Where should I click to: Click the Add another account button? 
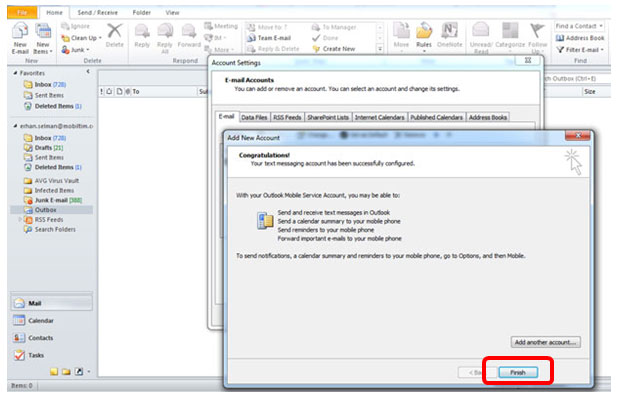click(545, 342)
